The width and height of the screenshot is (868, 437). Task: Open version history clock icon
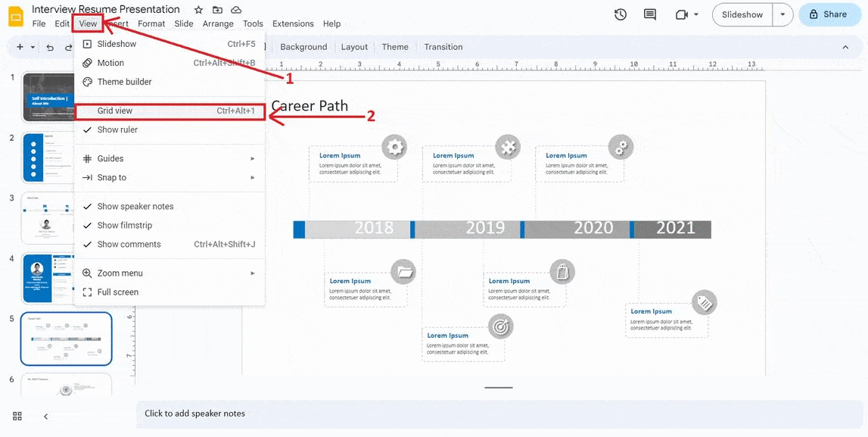pos(621,14)
